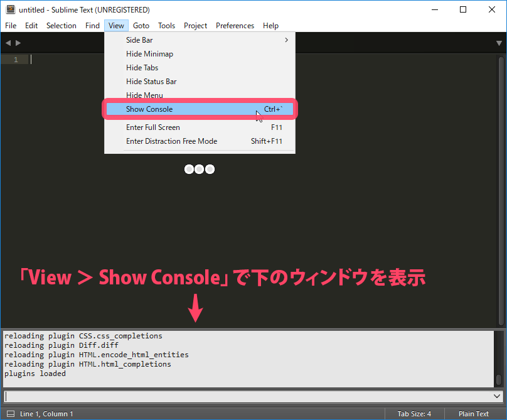Choose Enter Full Screen
The height and width of the screenshot is (420, 507).
click(200, 127)
